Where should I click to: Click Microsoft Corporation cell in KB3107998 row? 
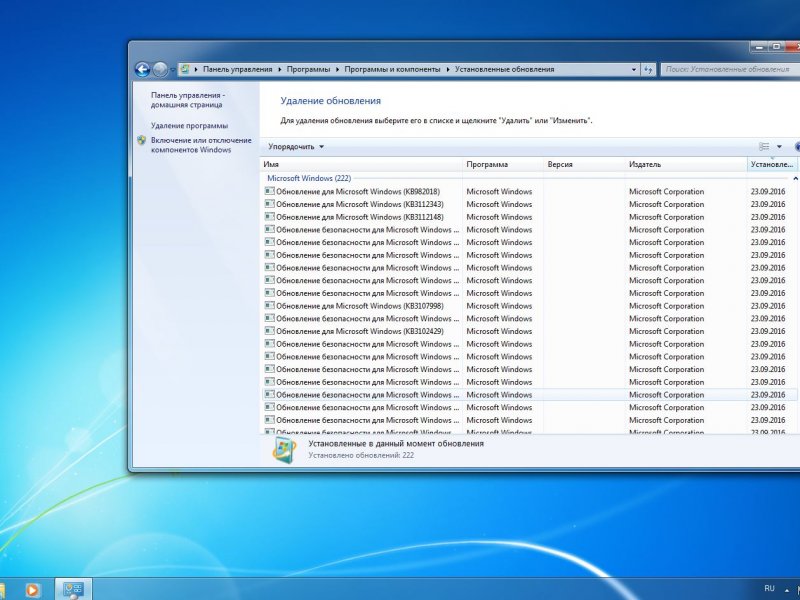666,306
